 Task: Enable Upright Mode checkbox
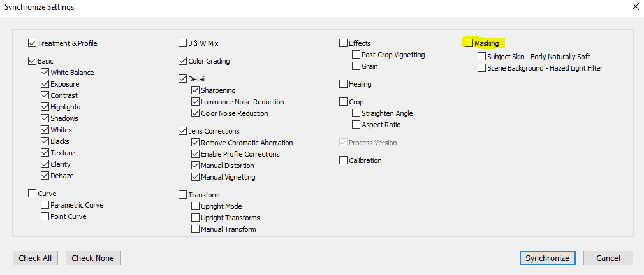pos(195,206)
